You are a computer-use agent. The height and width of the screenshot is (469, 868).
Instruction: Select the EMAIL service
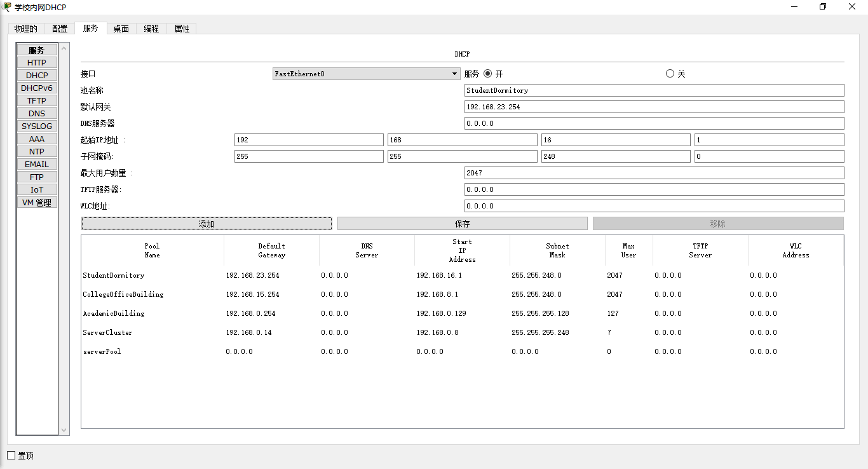point(37,164)
